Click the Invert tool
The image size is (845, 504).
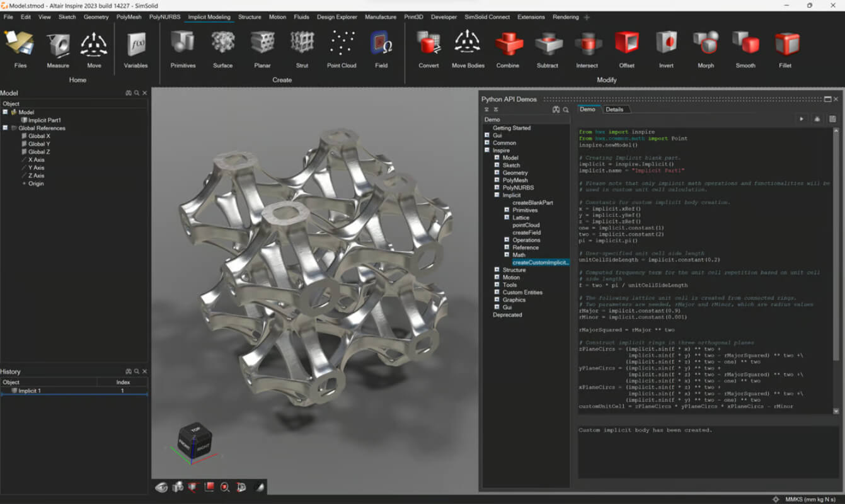[x=666, y=49]
